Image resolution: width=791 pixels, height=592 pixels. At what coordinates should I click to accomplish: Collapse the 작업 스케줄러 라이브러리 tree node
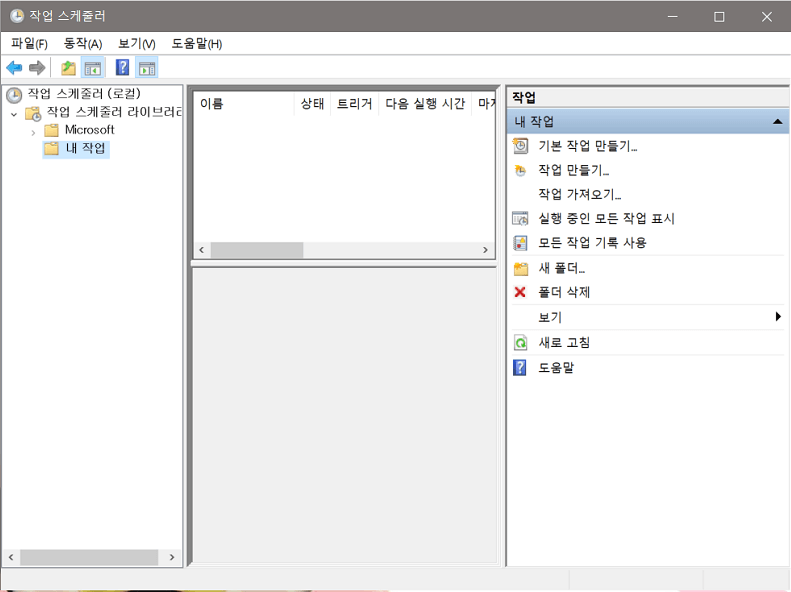(14, 114)
